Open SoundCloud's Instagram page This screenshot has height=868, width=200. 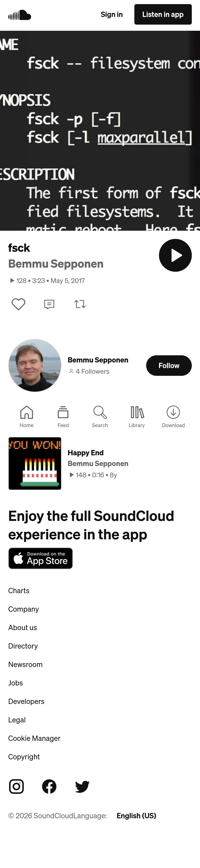pos(16,786)
